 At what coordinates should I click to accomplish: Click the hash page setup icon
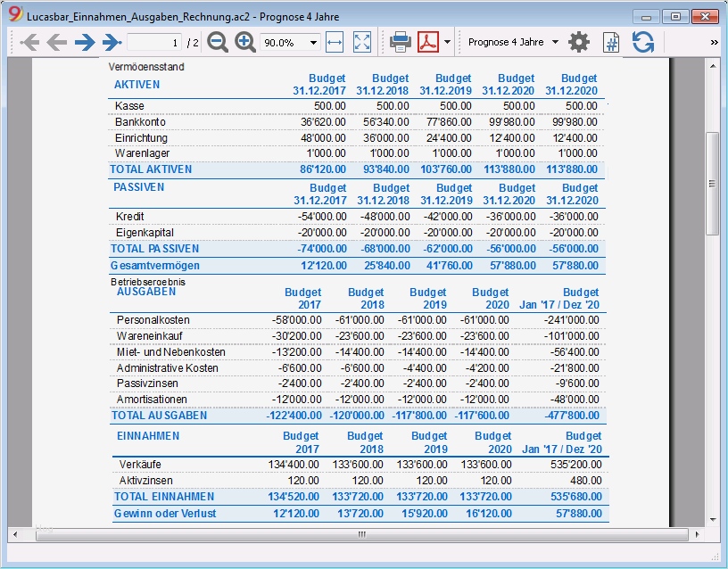click(x=611, y=42)
